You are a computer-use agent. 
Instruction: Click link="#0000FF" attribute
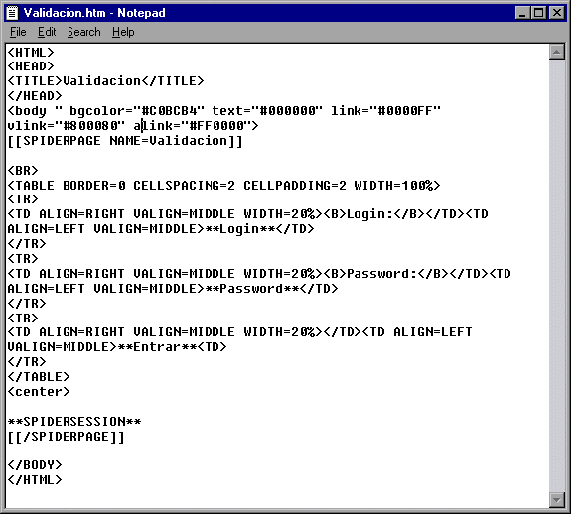pos(386,110)
